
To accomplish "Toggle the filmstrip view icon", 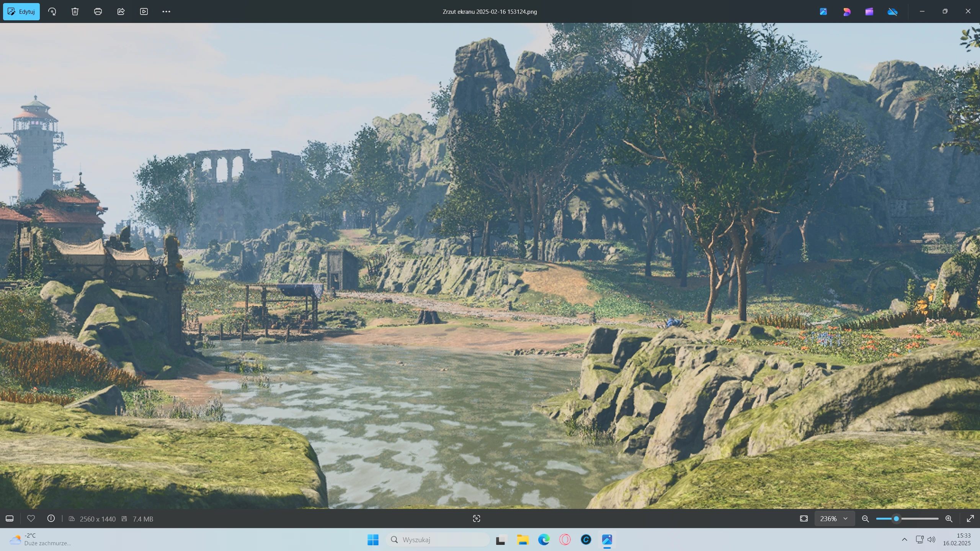I will point(10,518).
